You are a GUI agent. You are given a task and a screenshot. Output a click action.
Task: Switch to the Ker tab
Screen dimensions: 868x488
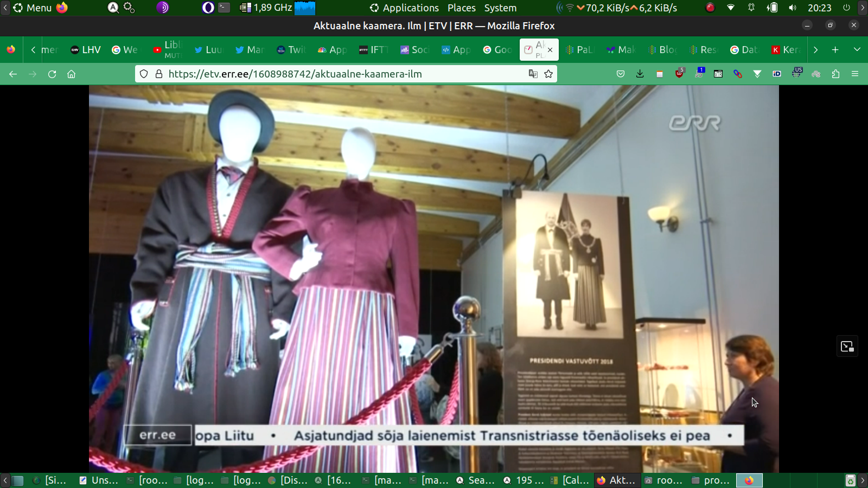click(787, 50)
